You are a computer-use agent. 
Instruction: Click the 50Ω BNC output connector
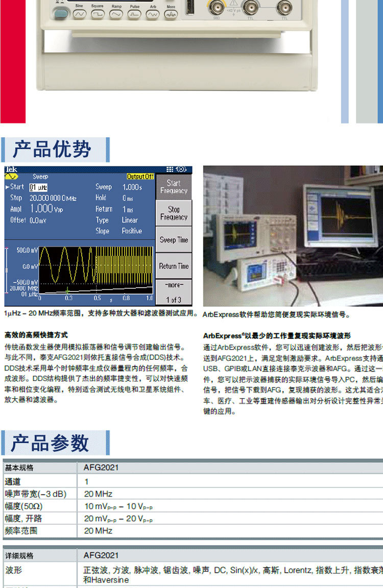(x=217, y=7)
